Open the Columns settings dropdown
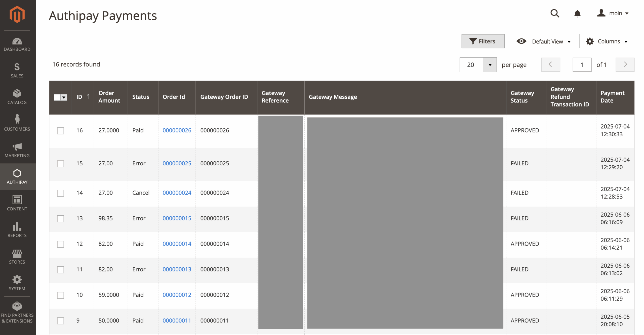Screen dimensions: 644x335 point(607,41)
